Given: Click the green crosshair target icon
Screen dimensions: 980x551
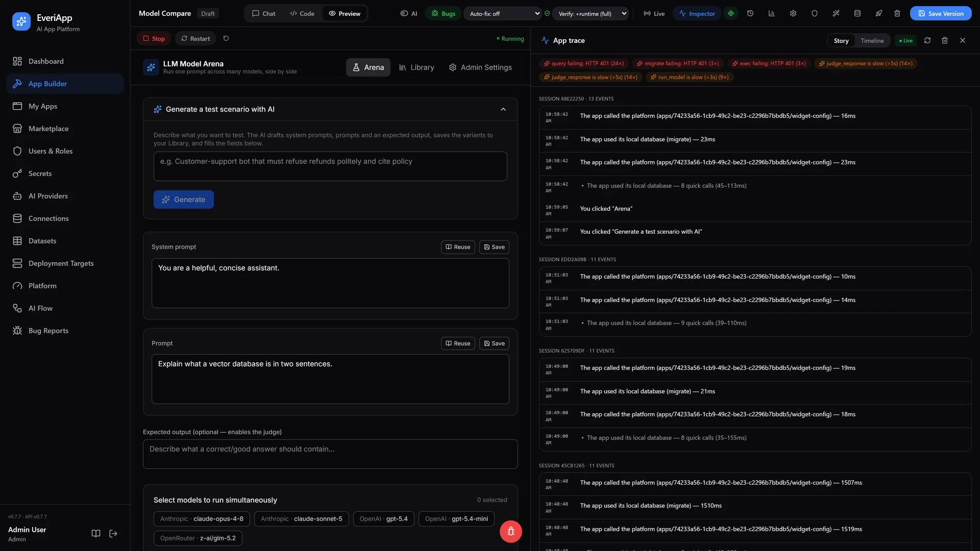Looking at the screenshot, I should pyautogui.click(x=731, y=13).
